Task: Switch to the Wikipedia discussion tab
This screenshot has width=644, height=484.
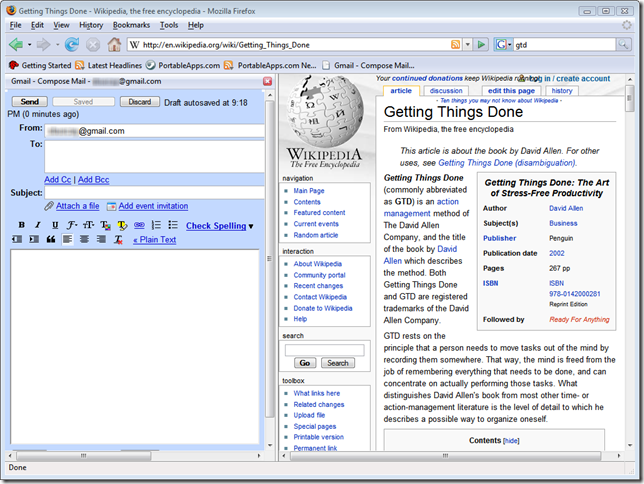Action: [446, 91]
